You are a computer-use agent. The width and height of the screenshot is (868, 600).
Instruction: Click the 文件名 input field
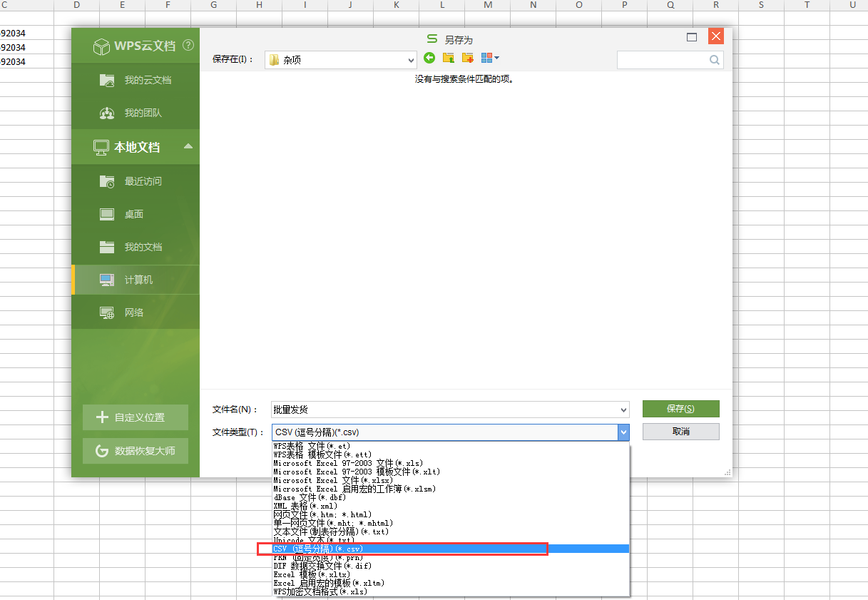tap(442, 410)
